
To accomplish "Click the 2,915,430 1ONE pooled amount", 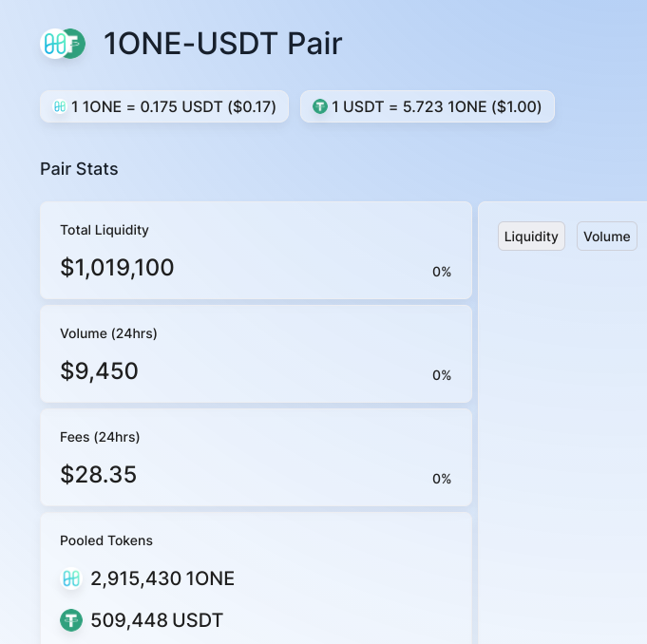I will coord(162,578).
